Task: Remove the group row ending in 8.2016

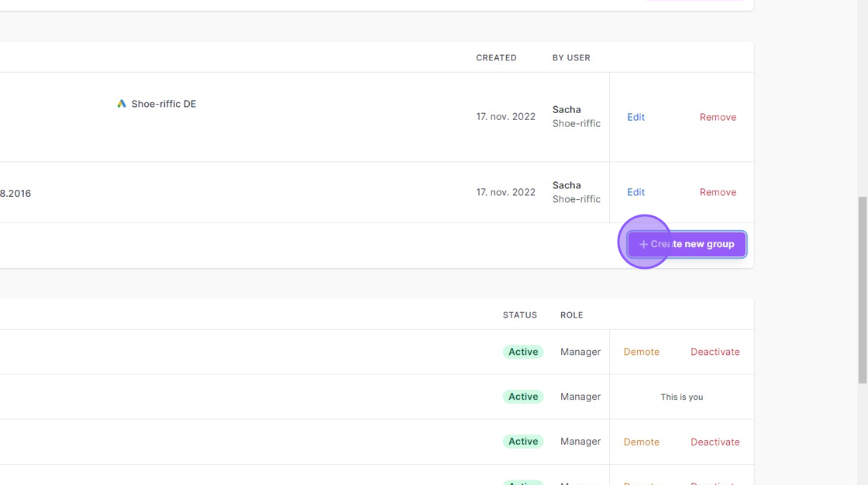Action: [718, 192]
